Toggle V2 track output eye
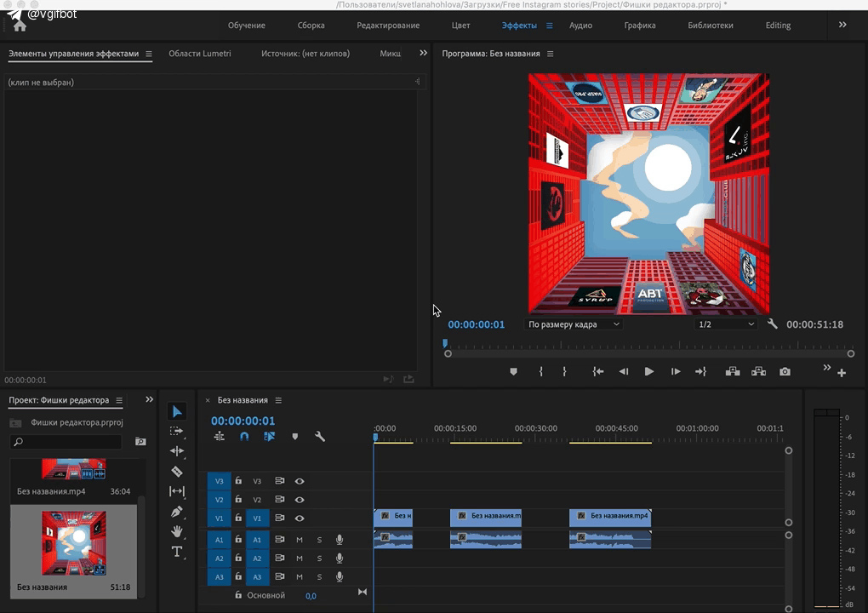This screenshot has height=613, width=868. pos(300,500)
